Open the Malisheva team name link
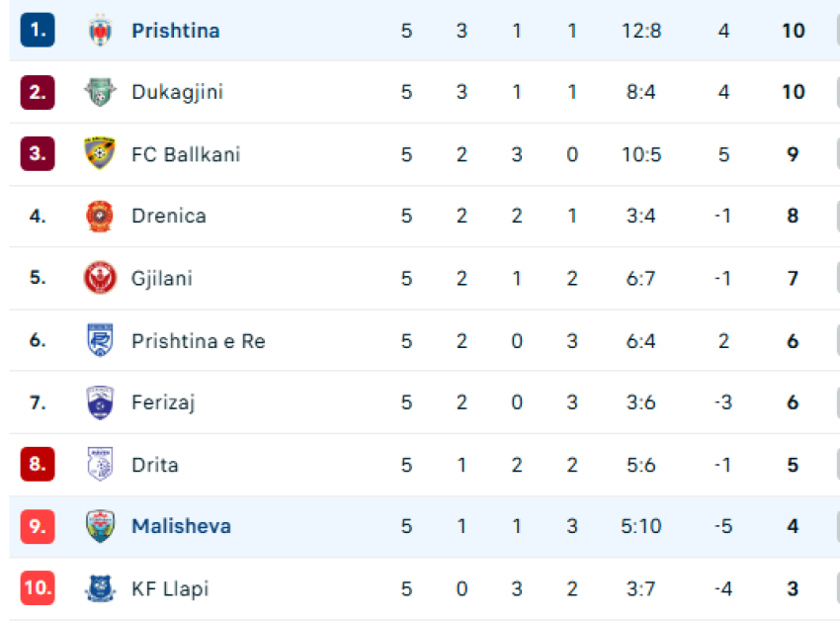The image size is (840, 624). pos(181,526)
